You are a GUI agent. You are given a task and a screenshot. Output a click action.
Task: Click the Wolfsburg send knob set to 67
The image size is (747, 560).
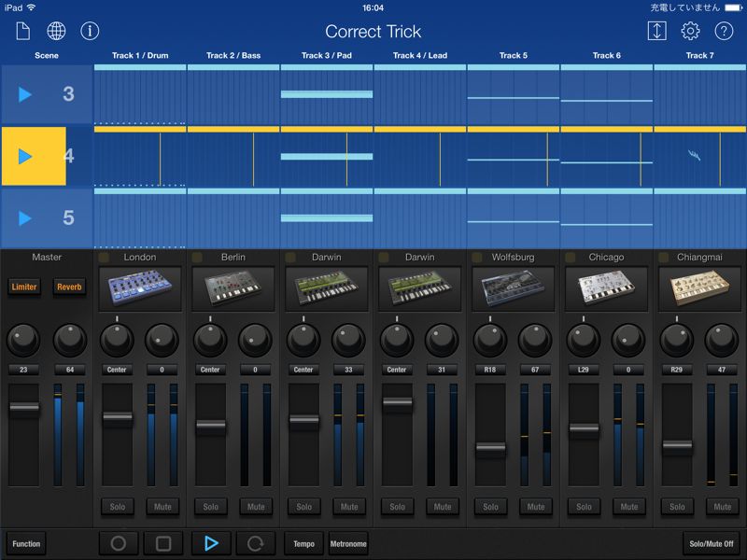(x=535, y=340)
